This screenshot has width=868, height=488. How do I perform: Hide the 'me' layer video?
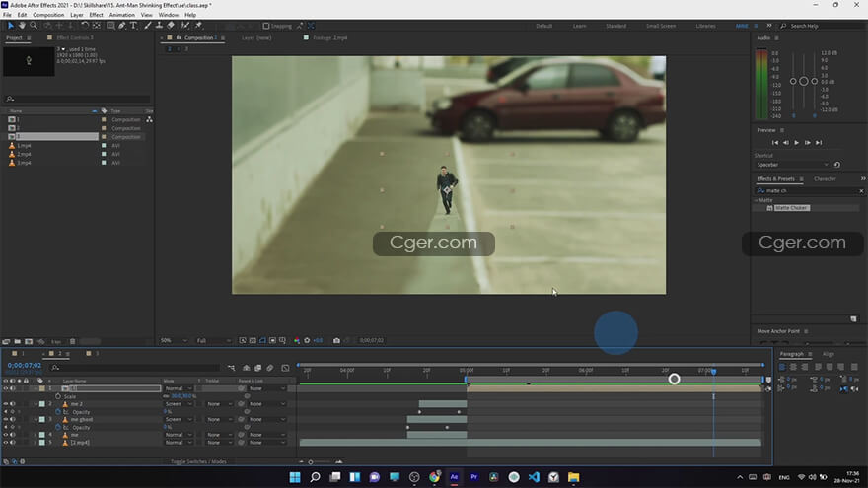coord(6,435)
